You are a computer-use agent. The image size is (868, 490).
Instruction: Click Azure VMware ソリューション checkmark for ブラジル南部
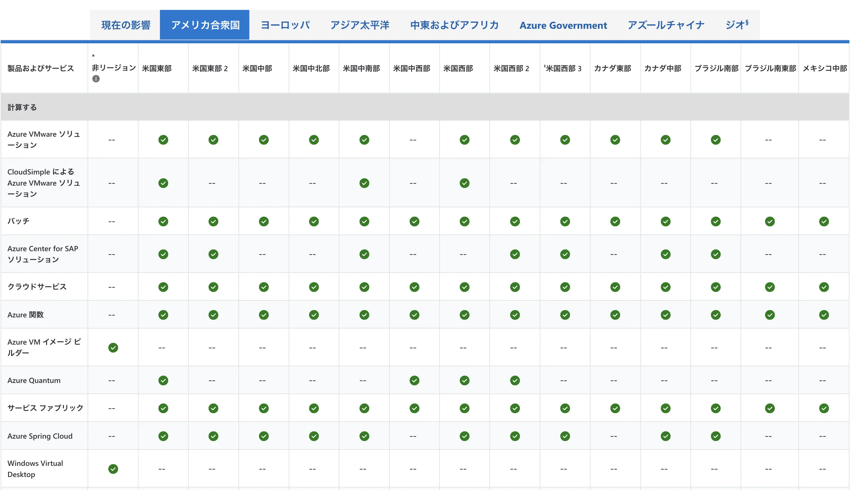tap(715, 140)
